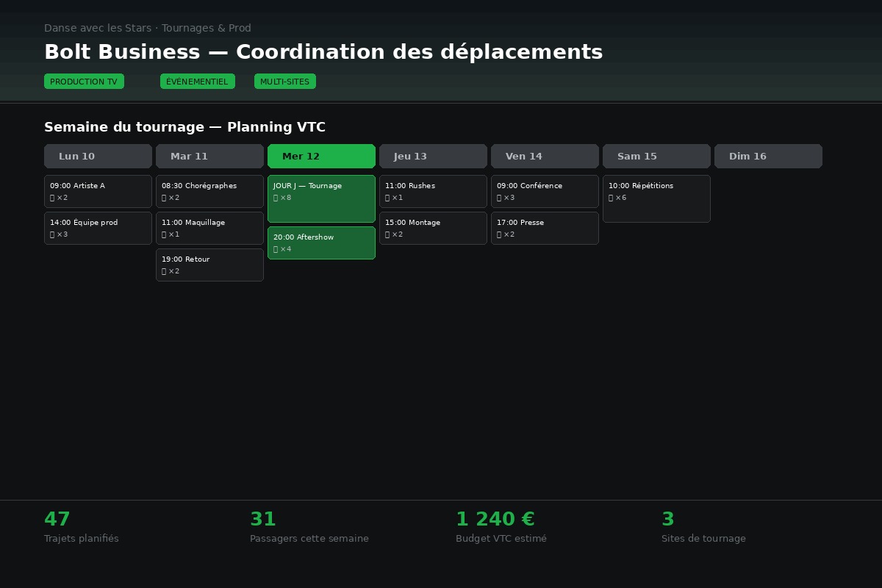Enable the ÉVÈNEMENTIEL filter
The height and width of the screenshot is (588, 882).
click(198, 82)
